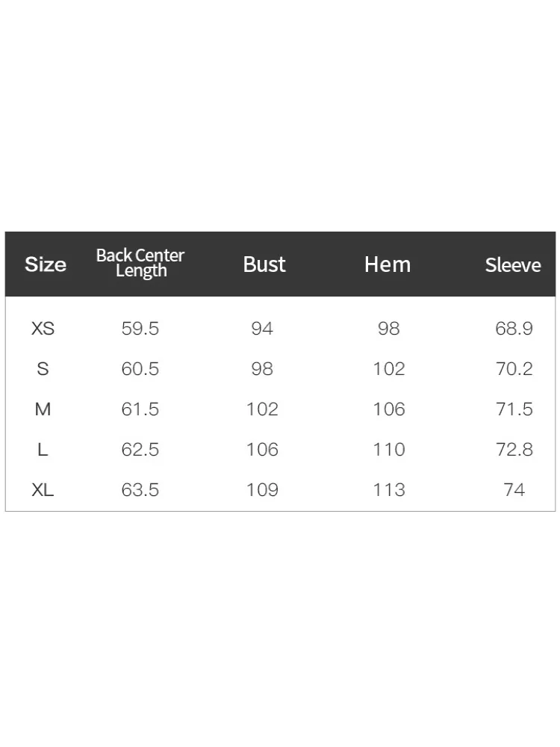This screenshot has height=747, width=560.
Task: Select the L size row label
Action: click(x=43, y=449)
